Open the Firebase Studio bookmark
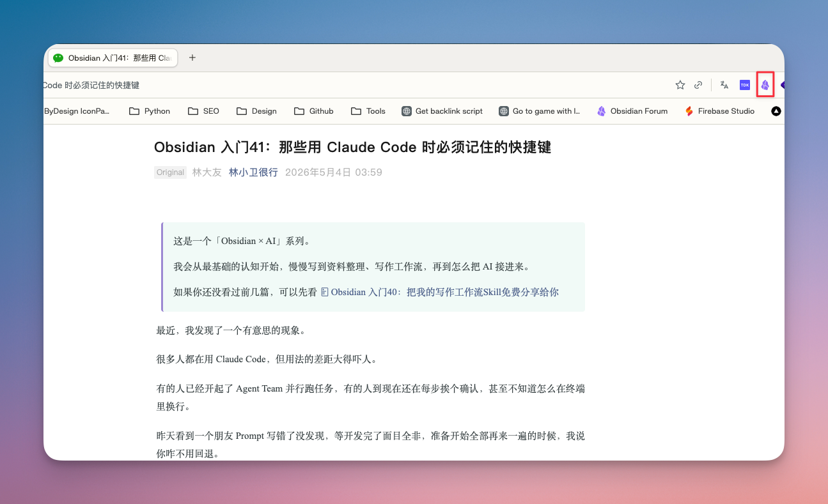This screenshot has width=828, height=504. pyautogui.click(x=719, y=111)
